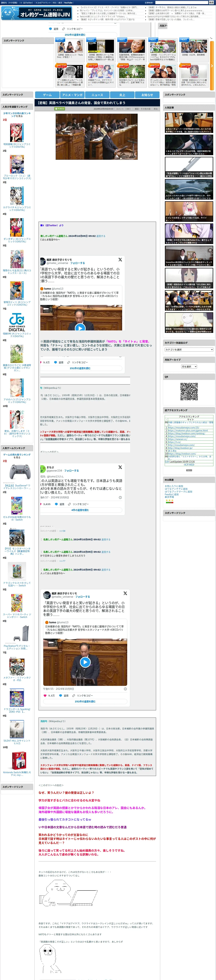Open info icon beside 午後4:55 timestamp

[x=126, y=689]
